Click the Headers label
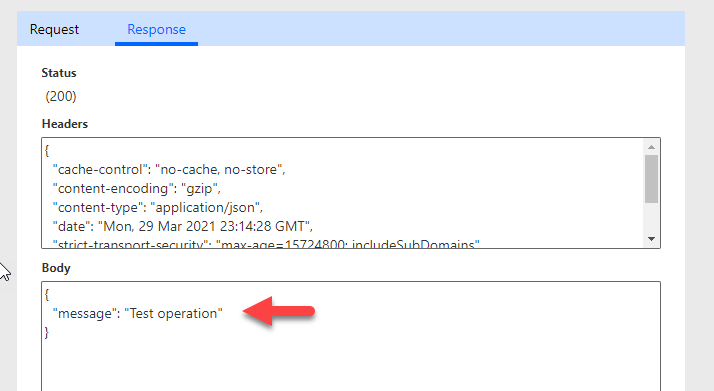This screenshot has height=391, width=714. click(x=65, y=124)
